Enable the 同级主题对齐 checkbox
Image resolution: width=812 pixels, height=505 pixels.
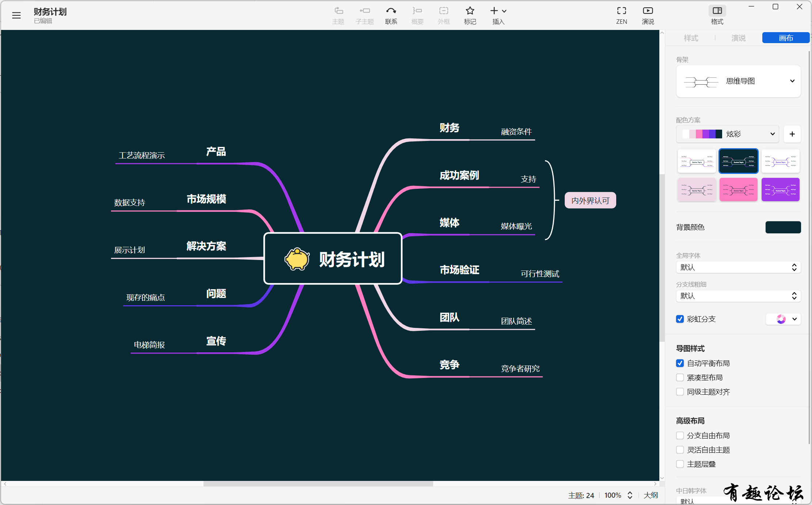click(x=680, y=392)
